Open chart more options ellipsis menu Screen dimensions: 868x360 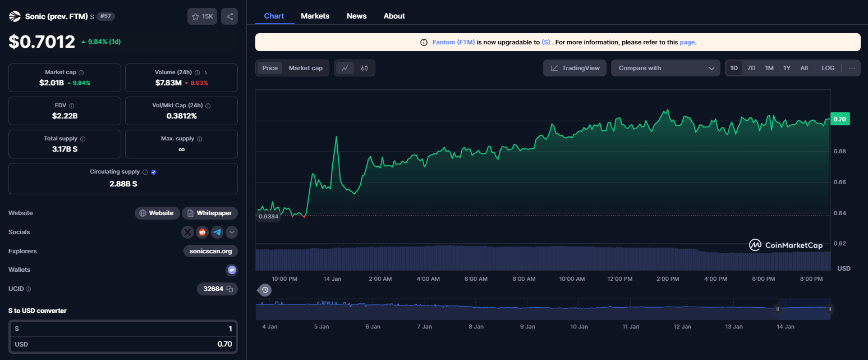[852, 68]
